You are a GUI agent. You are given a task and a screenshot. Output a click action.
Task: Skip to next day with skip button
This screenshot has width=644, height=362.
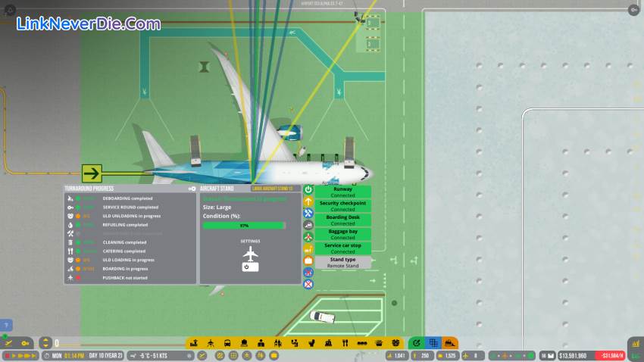pyautogui.click(x=34, y=356)
